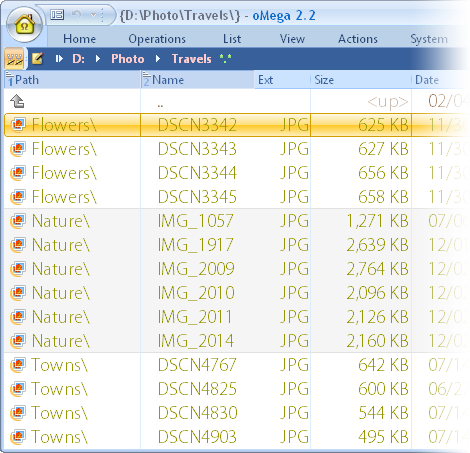The height and width of the screenshot is (453, 470).
Task: Click the image icon for IMG_1057
Action: pos(18,221)
